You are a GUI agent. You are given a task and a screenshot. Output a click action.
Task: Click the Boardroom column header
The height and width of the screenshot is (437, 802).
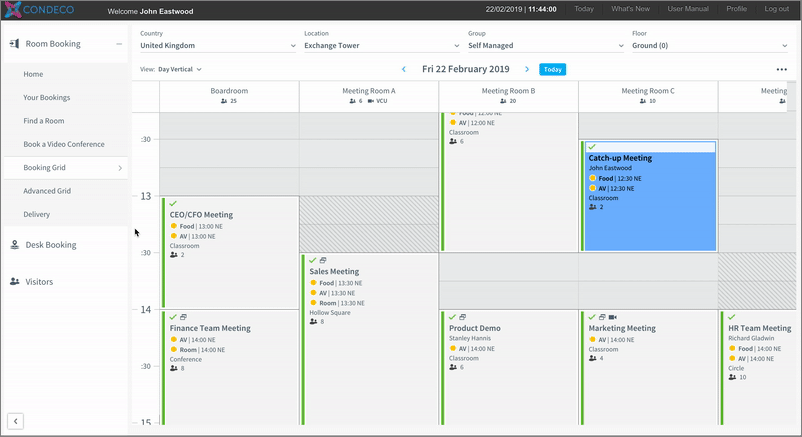pos(229,96)
